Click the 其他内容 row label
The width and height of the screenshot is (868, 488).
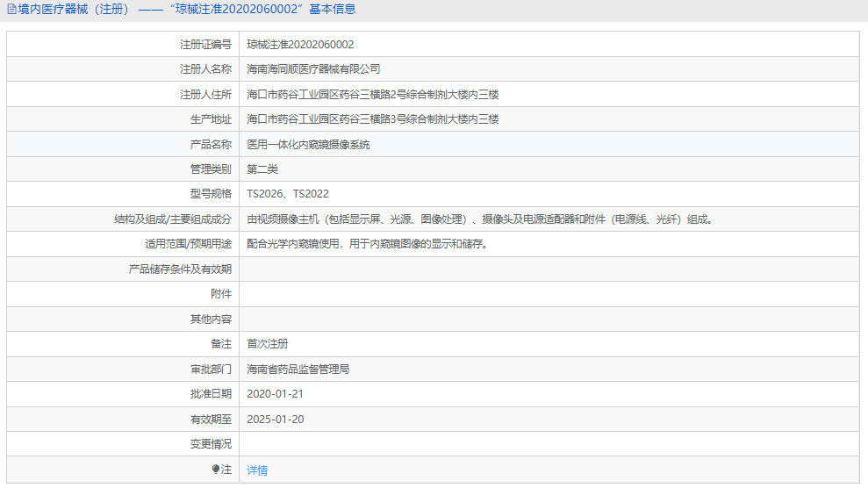[211, 319]
